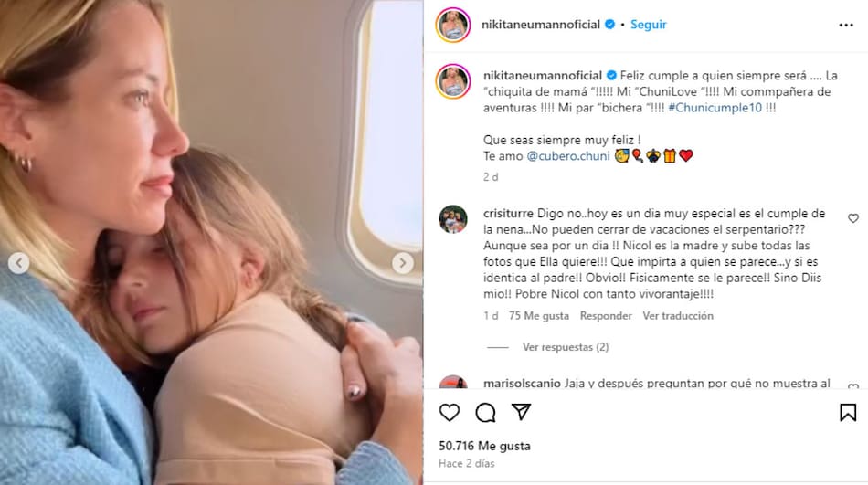Open nikitaneumannoficial profile picture in header
Image resolution: width=868 pixels, height=485 pixels.
[453, 25]
